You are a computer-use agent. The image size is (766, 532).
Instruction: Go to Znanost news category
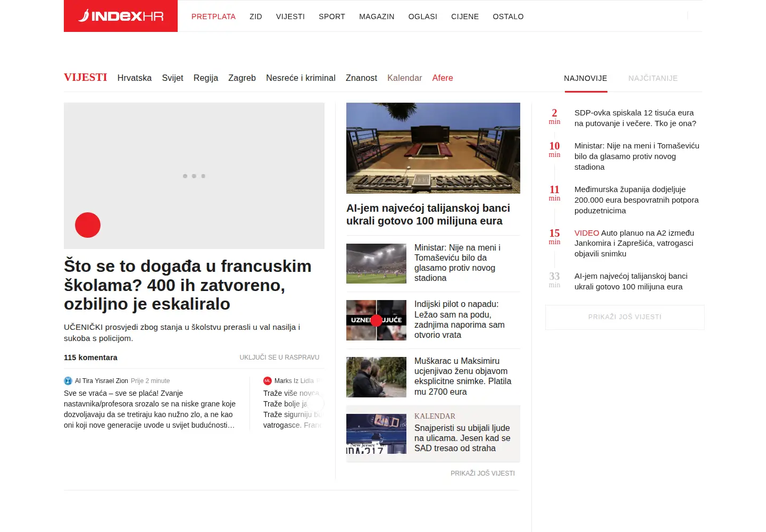(361, 78)
